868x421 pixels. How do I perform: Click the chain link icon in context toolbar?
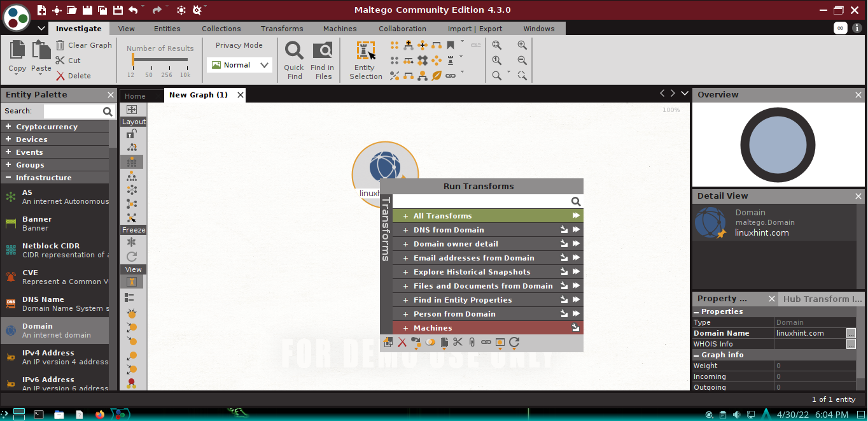point(486,343)
